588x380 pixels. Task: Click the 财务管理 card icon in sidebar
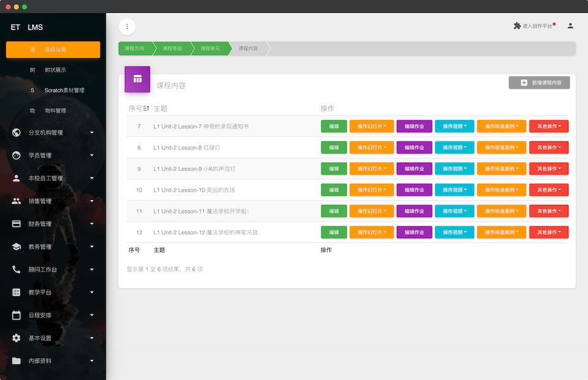tap(17, 224)
